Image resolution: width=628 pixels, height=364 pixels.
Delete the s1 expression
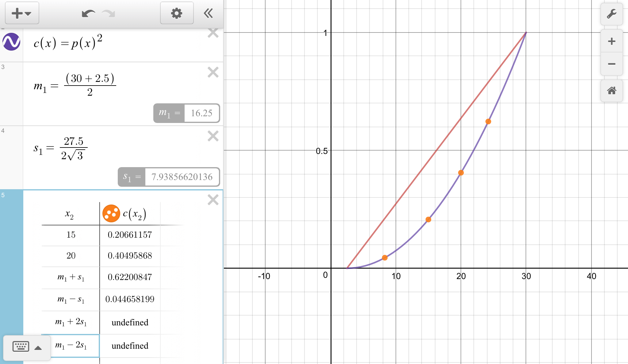(213, 136)
